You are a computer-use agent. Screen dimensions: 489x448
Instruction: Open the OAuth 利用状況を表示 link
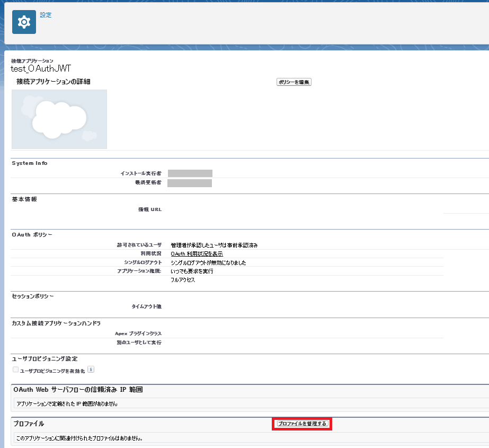197,254
